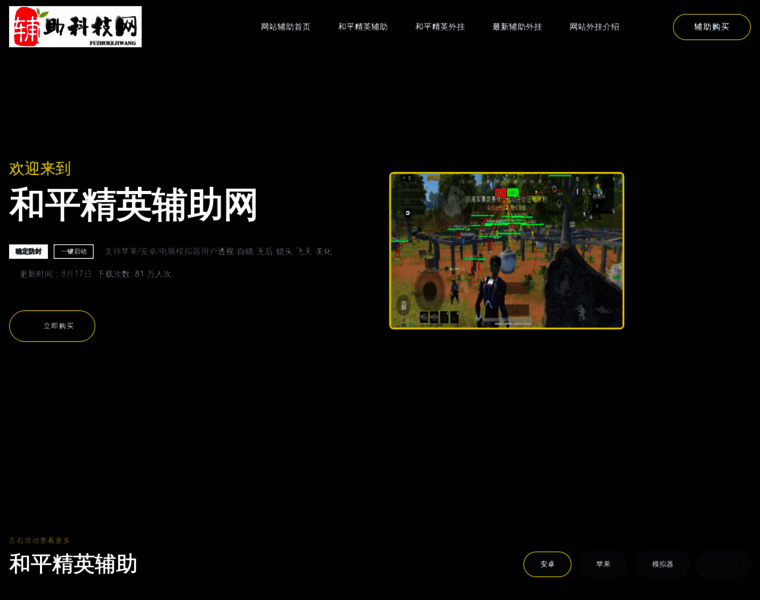Open the 和平精英外挂 nav link

pos(440,27)
